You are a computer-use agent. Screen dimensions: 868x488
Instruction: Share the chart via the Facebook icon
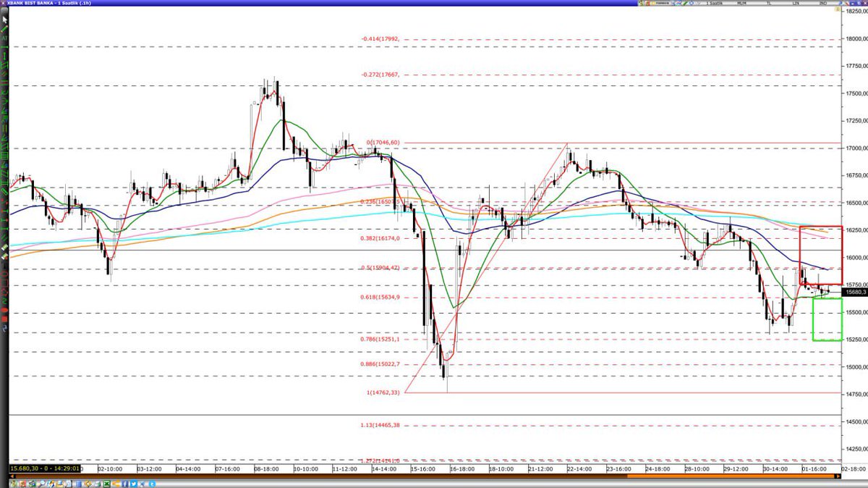click(x=125, y=484)
